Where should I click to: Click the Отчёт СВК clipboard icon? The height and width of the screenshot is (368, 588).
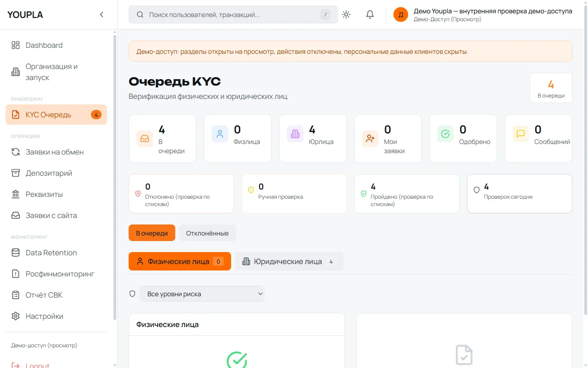[16, 295]
